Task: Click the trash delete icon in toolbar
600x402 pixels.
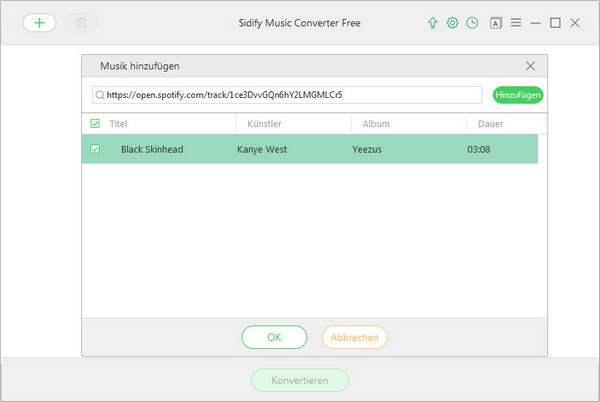Action: click(x=81, y=23)
